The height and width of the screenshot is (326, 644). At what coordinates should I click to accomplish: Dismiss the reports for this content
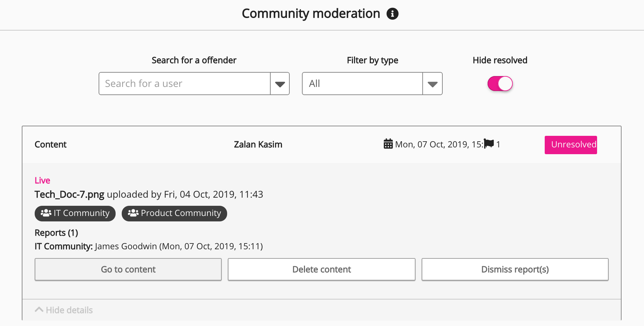pyautogui.click(x=515, y=270)
